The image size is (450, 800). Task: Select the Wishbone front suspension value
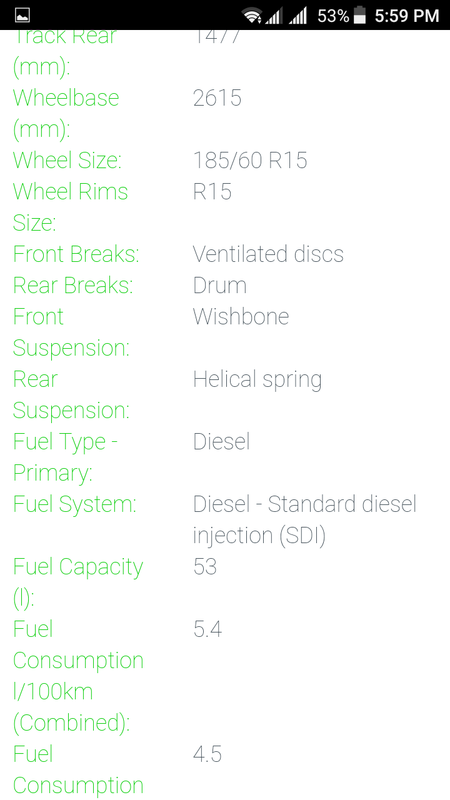pyautogui.click(x=241, y=316)
